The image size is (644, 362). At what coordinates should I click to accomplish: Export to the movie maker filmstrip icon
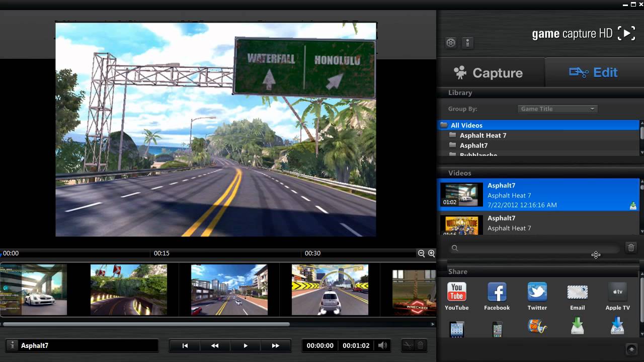[x=537, y=327]
